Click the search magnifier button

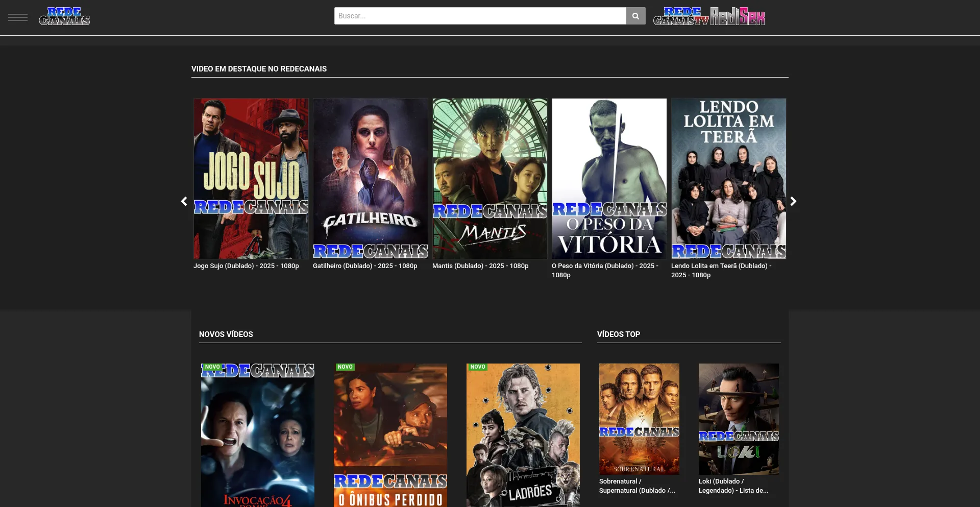tap(635, 16)
